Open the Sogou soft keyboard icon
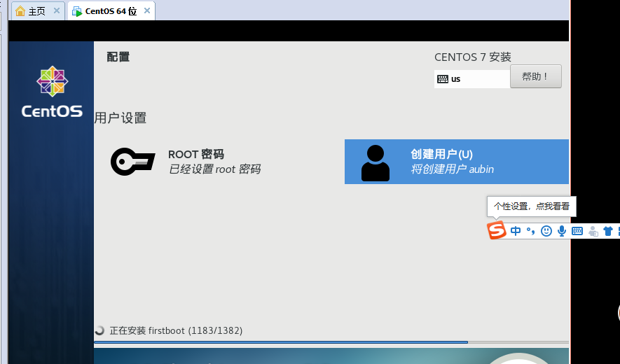620x364 pixels. [x=577, y=231]
